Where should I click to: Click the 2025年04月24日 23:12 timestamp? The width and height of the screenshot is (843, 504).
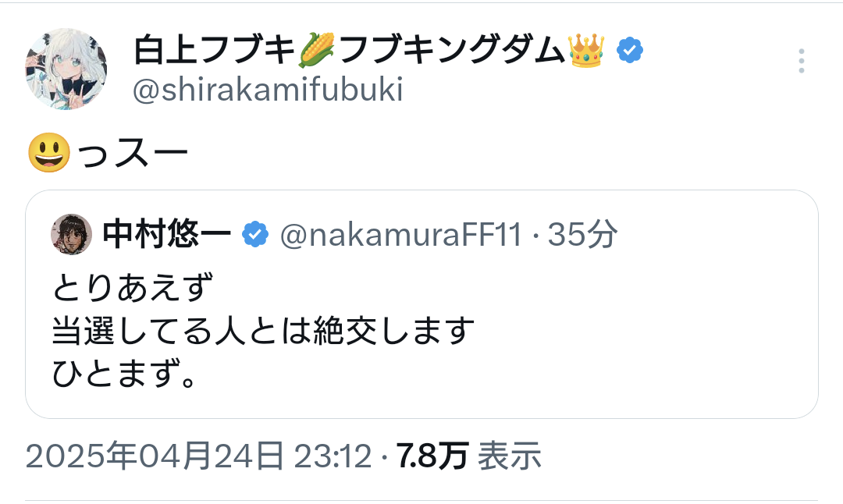click(x=199, y=457)
